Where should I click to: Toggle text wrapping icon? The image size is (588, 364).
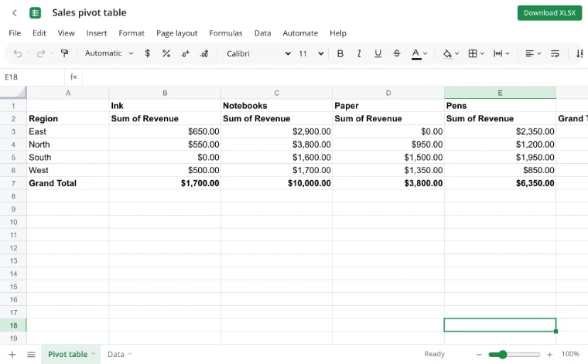coord(555,53)
